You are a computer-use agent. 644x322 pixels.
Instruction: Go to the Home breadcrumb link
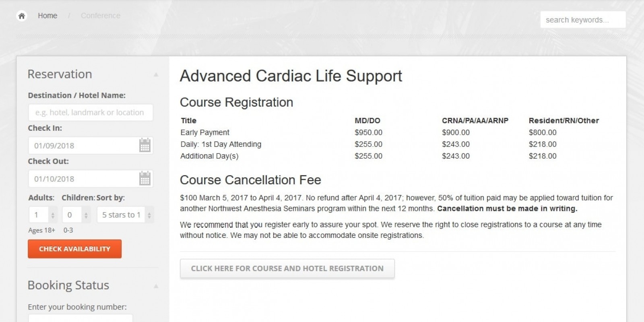pyautogui.click(x=47, y=16)
